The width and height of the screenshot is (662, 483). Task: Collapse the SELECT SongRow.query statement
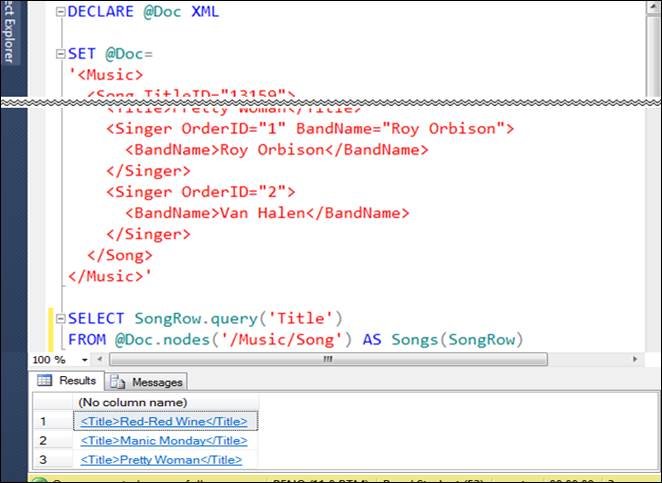pyautogui.click(x=61, y=318)
